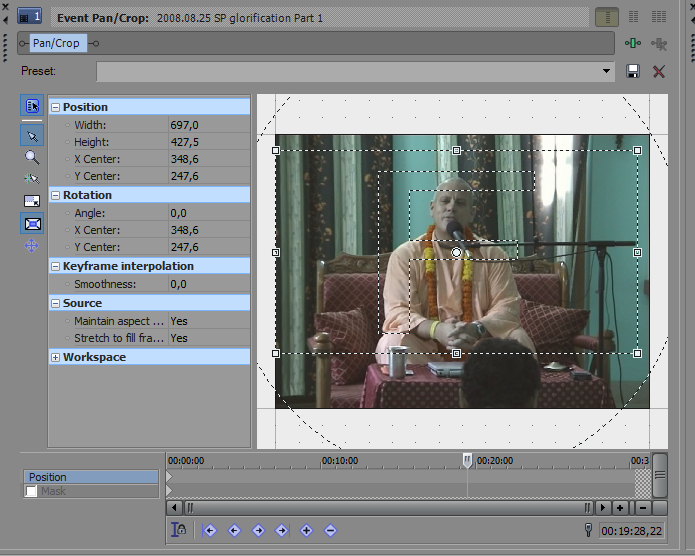Click the Smoothness value field
Screen dimensions: 695x556
(x=209, y=284)
